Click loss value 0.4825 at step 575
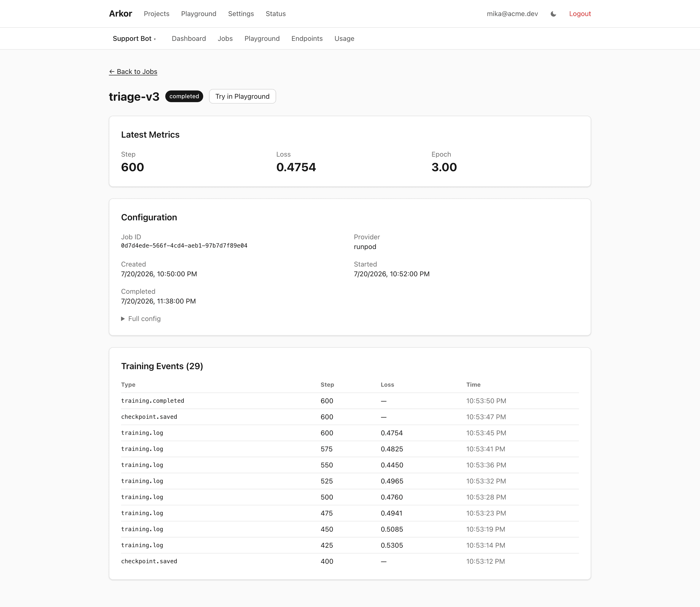 [x=392, y=449]
